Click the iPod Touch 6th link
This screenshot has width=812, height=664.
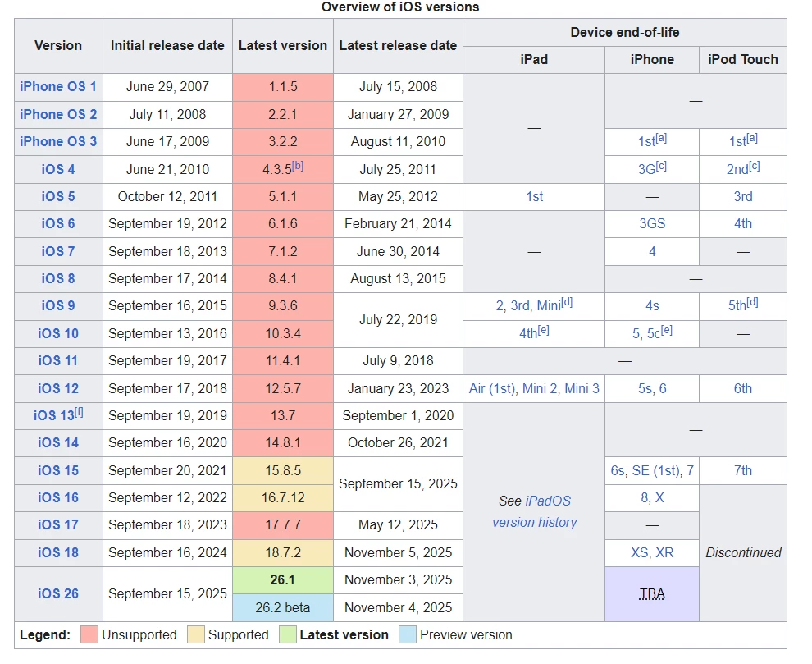pos(743,388)
